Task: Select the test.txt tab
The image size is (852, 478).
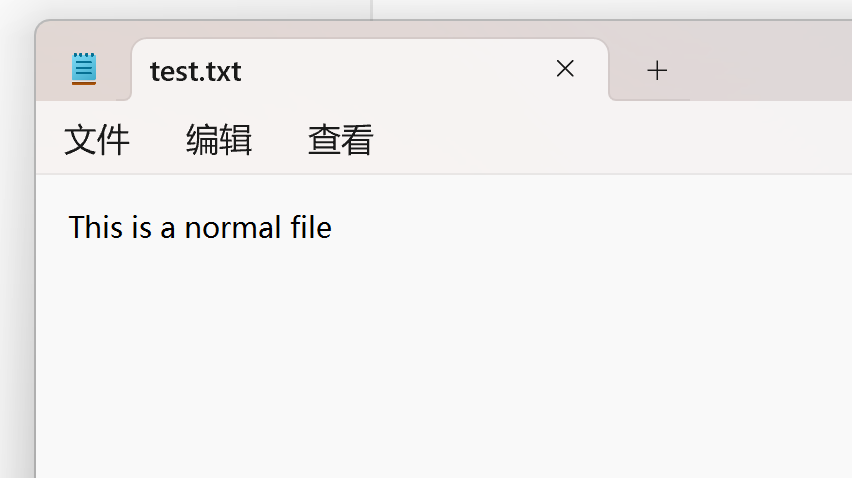Action: click(369, 70)
